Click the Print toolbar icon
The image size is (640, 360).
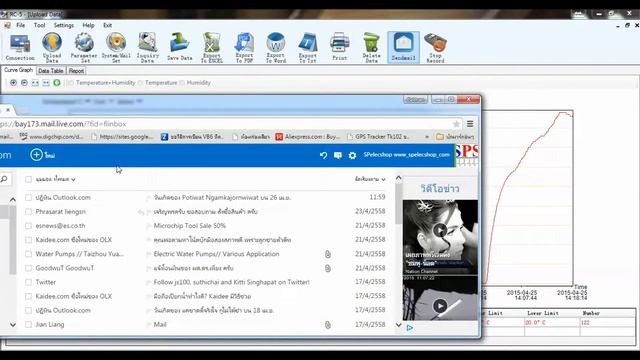pos(340,47)
